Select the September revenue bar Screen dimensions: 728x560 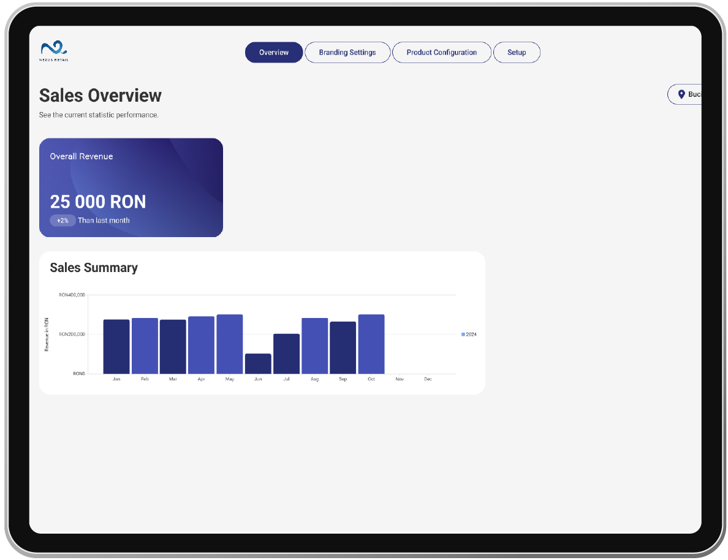[343, 348]
